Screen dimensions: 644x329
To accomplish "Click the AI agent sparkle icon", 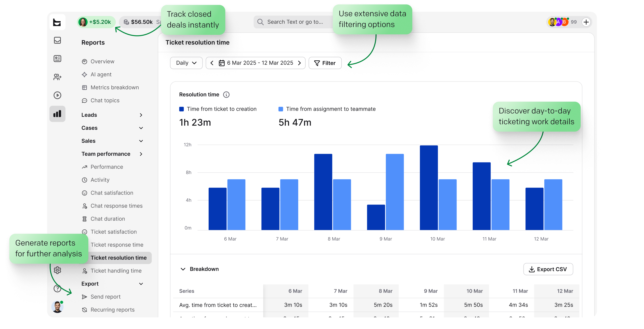I will coord(84,75).
